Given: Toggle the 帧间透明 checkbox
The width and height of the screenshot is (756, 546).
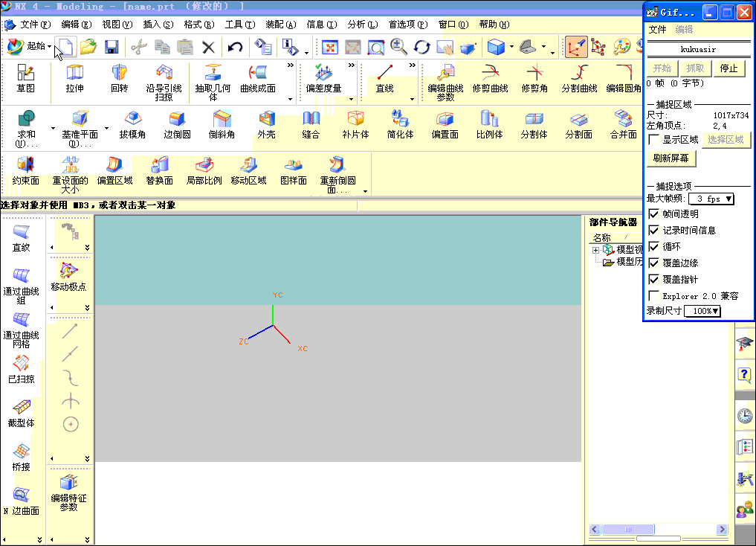Looking at the screenshot, I should coord(654,214).
